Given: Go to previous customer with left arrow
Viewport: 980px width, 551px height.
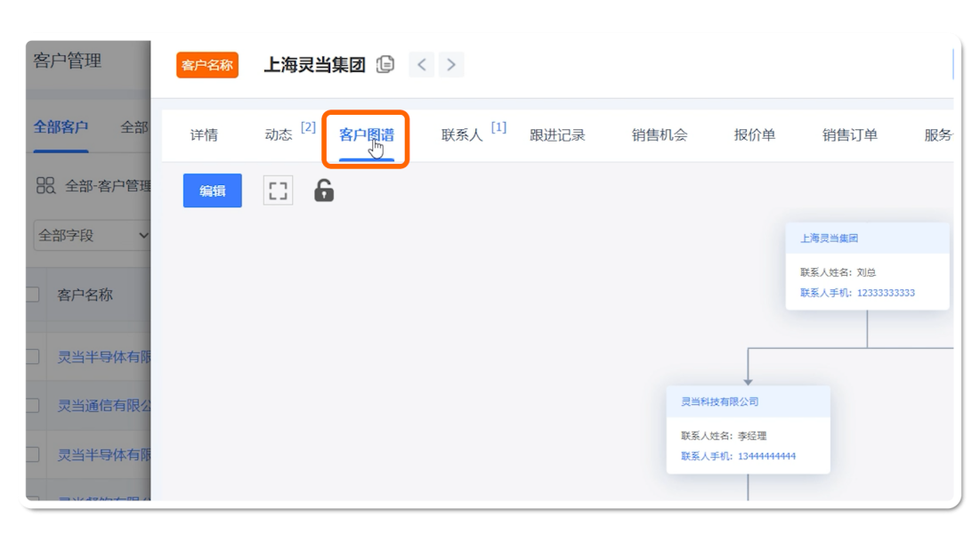Looking at the screenshot, I should 422,64.
